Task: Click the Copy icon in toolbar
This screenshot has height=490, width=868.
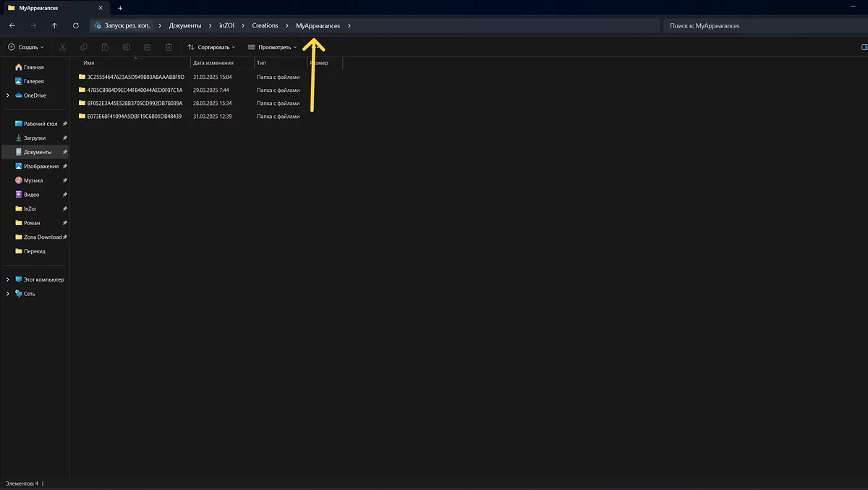Action: click(x=84, y=47)
